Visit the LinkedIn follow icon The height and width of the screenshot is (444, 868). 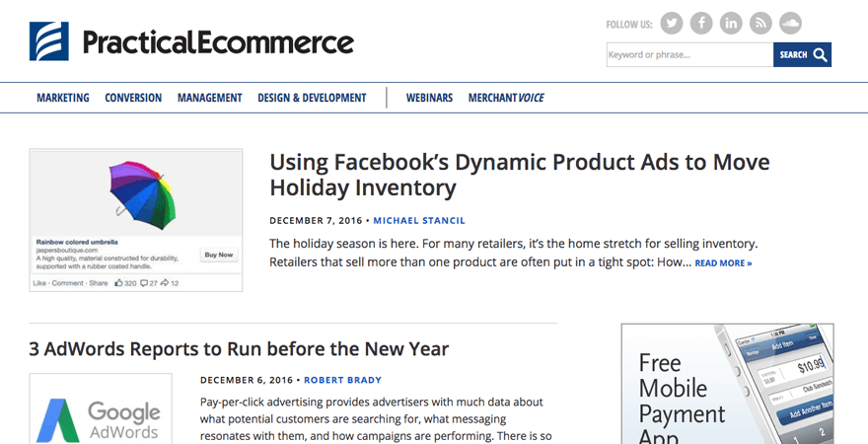click(x=731, y=23)
